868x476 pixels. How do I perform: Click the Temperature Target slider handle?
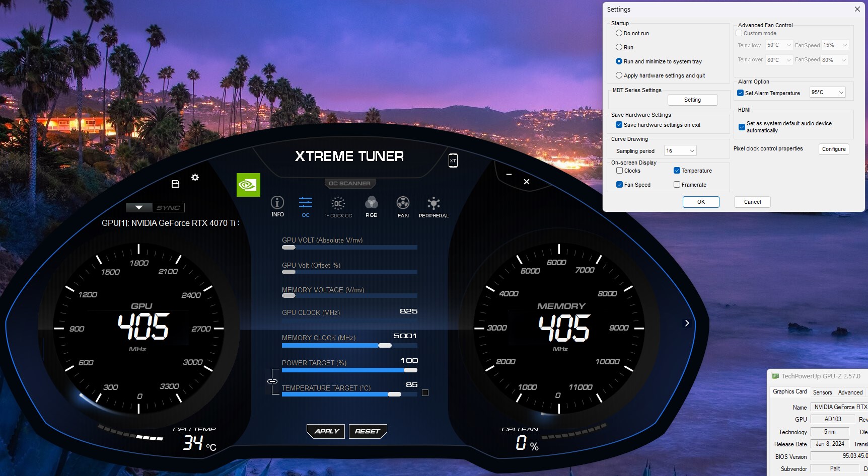pyautogui.click(x=394, y=394)
